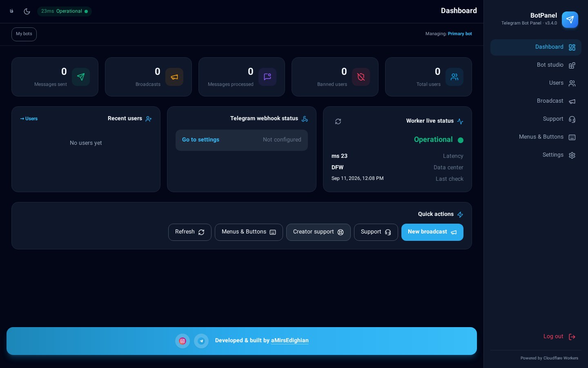Click the Quick actions lightning icon

[460, 215]
